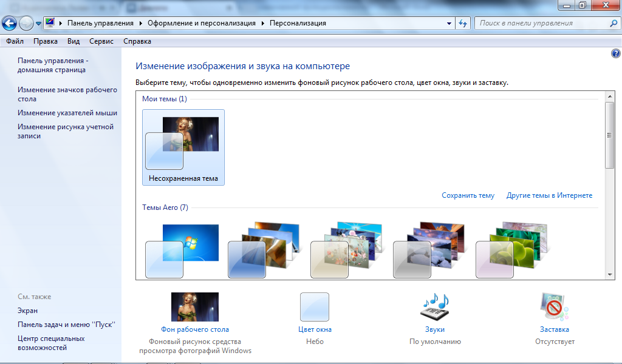Click Сохранить тему link
622x364 pixels.
(x=468, y=195)
